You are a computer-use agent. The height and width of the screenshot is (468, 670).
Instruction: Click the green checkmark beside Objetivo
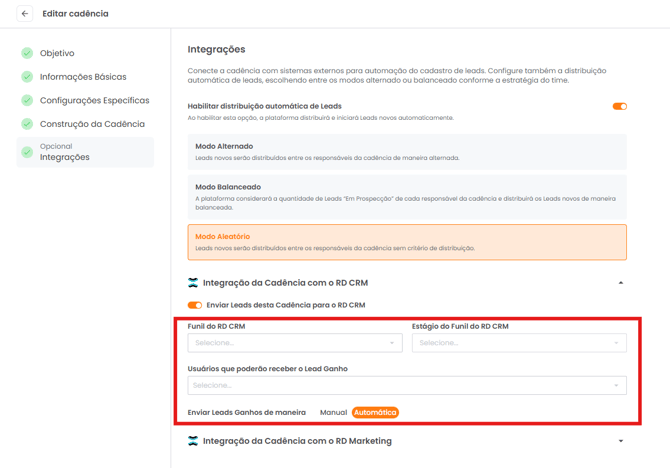point(27,53)
